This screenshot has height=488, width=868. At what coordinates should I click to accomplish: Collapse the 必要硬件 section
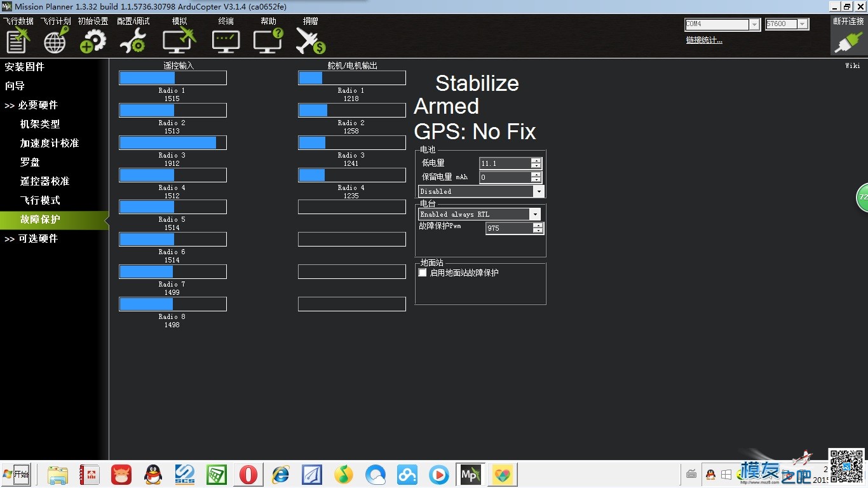click(x=31, y=105)
